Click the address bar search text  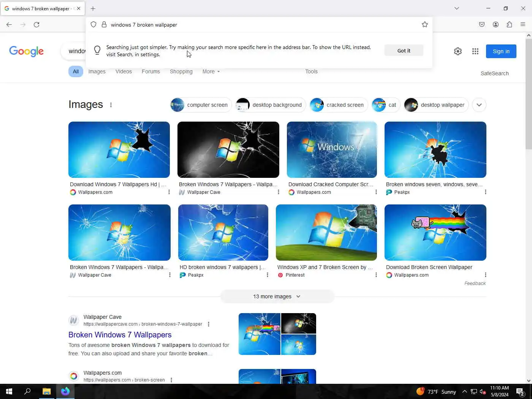144,25
